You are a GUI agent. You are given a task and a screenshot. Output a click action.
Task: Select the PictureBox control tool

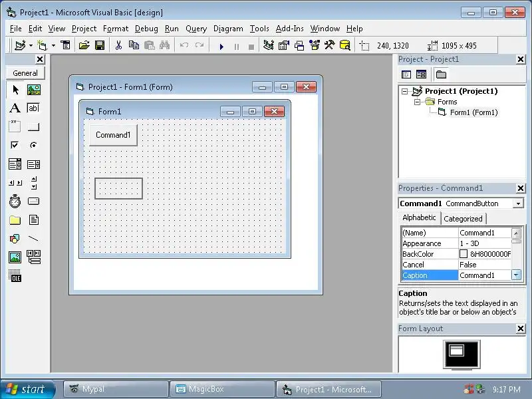pos(34,90)
